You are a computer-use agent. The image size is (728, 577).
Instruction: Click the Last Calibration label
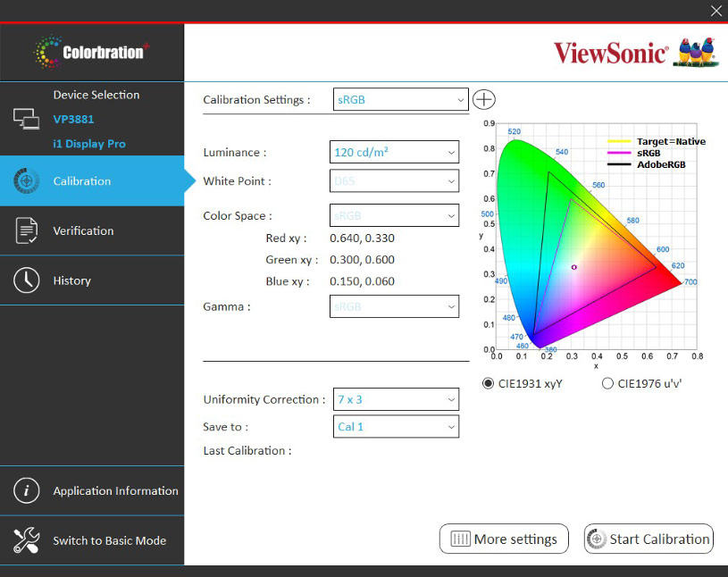coord(247,451)
